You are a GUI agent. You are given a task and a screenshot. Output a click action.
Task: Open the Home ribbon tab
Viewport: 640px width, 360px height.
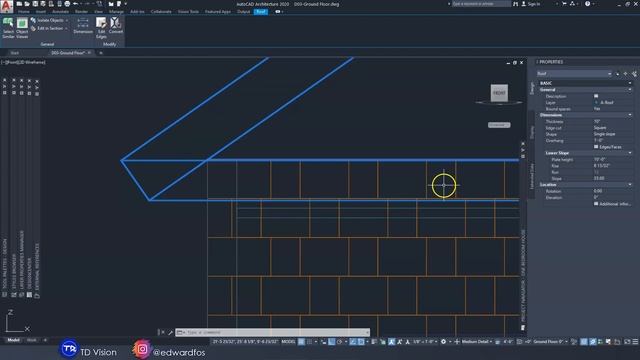24,11
